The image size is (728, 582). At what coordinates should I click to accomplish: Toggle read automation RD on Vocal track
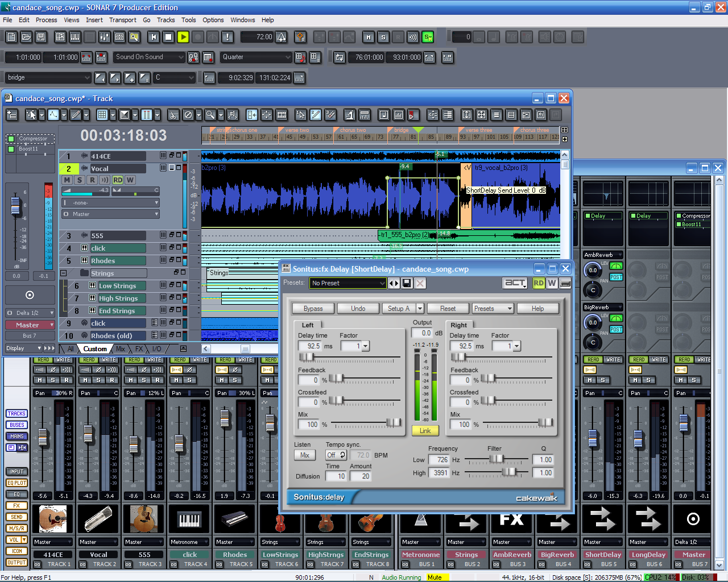pyautogui.click(x=118, y=180)
